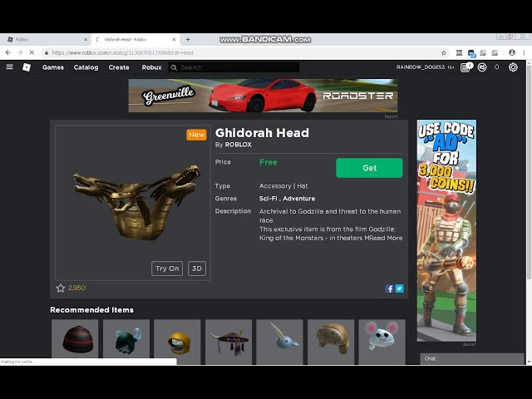
Task: Click the Free price text
Action: click(x=268, y=162)
